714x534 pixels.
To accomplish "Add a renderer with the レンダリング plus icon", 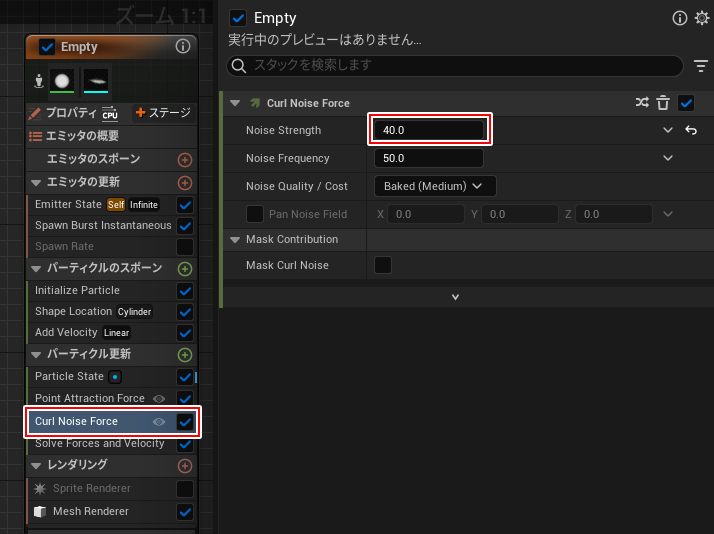I will point(184,466).
